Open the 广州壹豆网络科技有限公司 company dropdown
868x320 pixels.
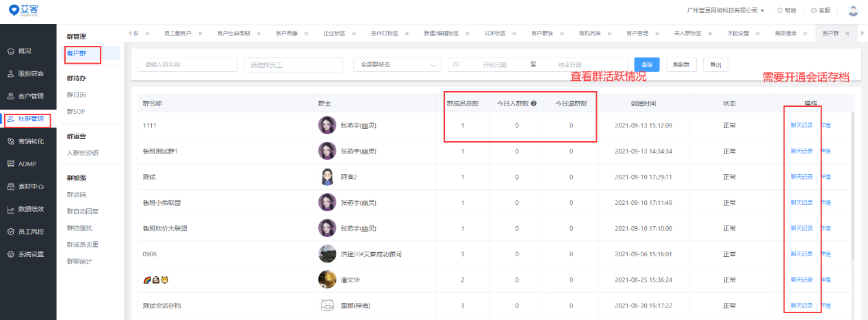pyautogui.click(x=726, y=10)
